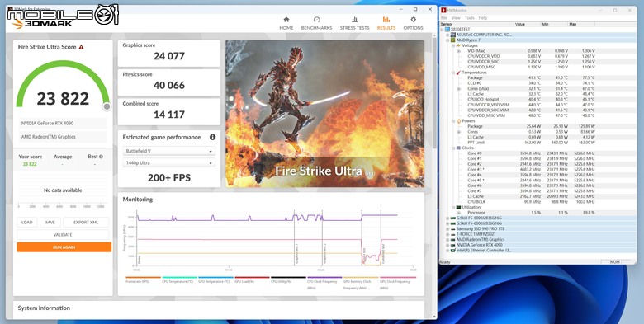Open the 1440p Ultra resolution dropdown
Screen dimensions: 644x324
(168, 162)
